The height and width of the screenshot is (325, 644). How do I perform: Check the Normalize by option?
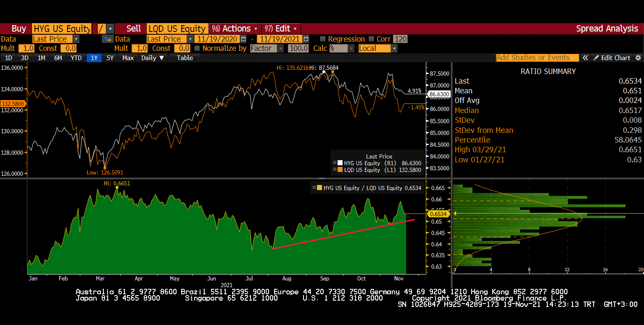(x=197, y=48)
